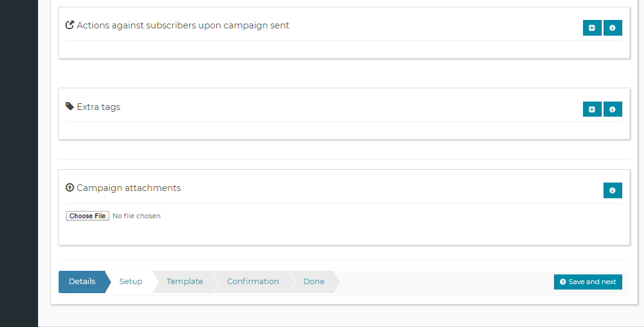Viewport: 644px width, 327px height.
Task: Click the 'Actions against subscribers upon campaign sent' heading
Action: [x=183, y=25]
